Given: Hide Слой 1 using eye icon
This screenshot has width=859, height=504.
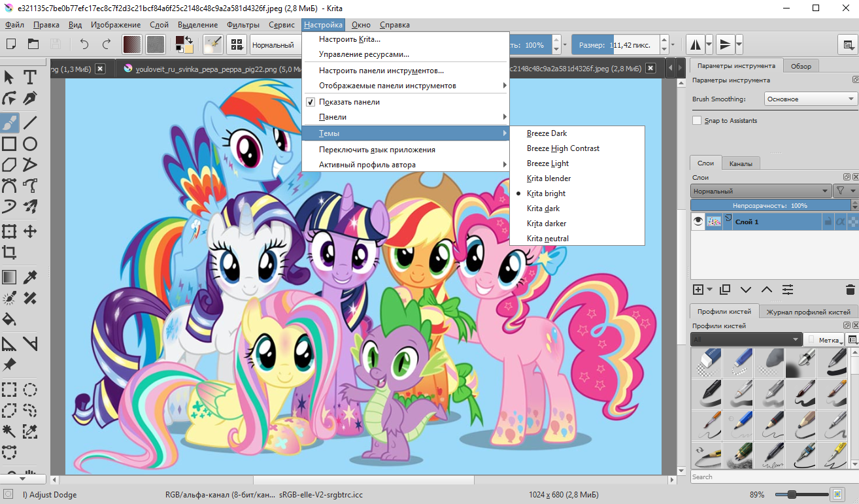Looking at the screenshot, I should 698,222.
